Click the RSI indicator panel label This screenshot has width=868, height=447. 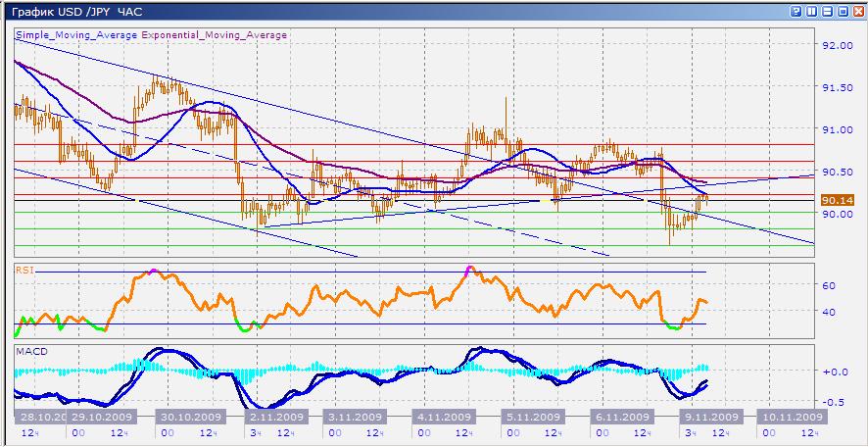[x=24, y=268]
